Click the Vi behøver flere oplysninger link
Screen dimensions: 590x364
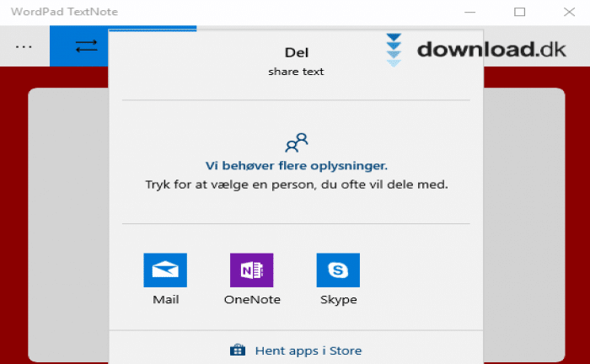click(x=297, y=166)
